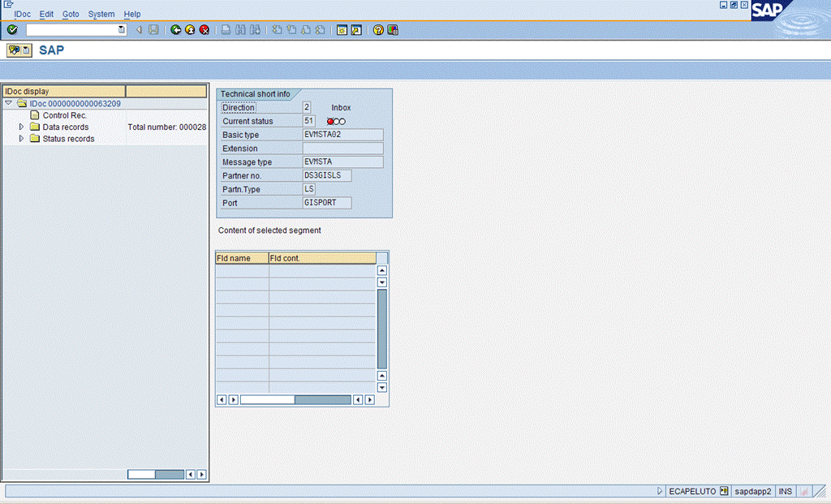Switch to the Technical short info tab
Image resolution: width=831 pixels, height=504 pixels.
(256, 94)
